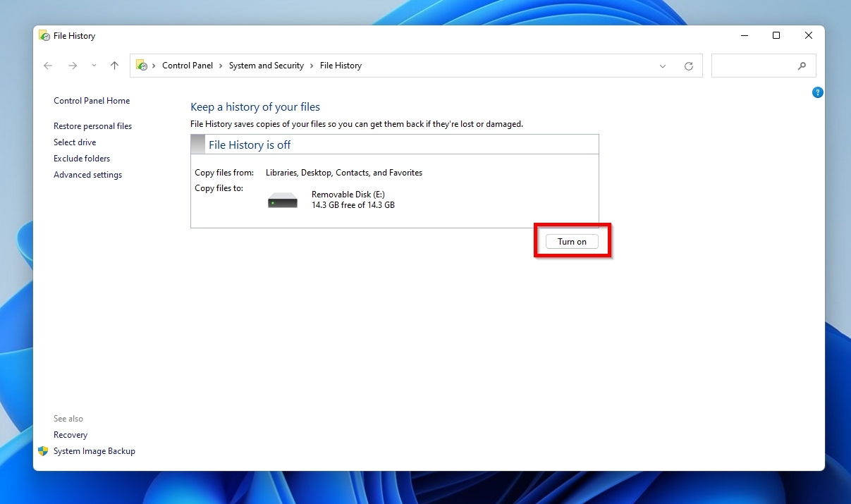851x504 pixels.
Task: Focus the Control Panel search box
Action: (764, 66)
